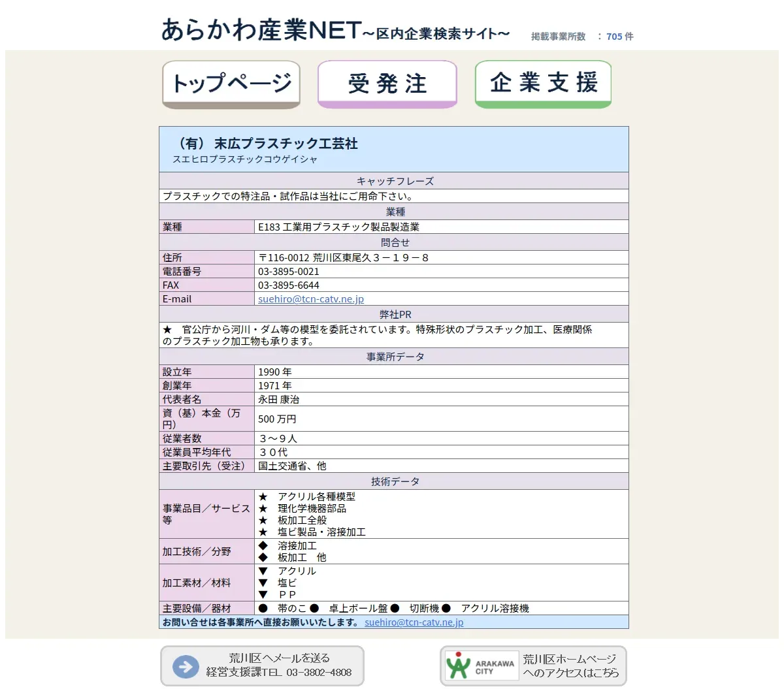Click the 705 件 listed businesses count
The image size is (784, 689).
(620, 37)
